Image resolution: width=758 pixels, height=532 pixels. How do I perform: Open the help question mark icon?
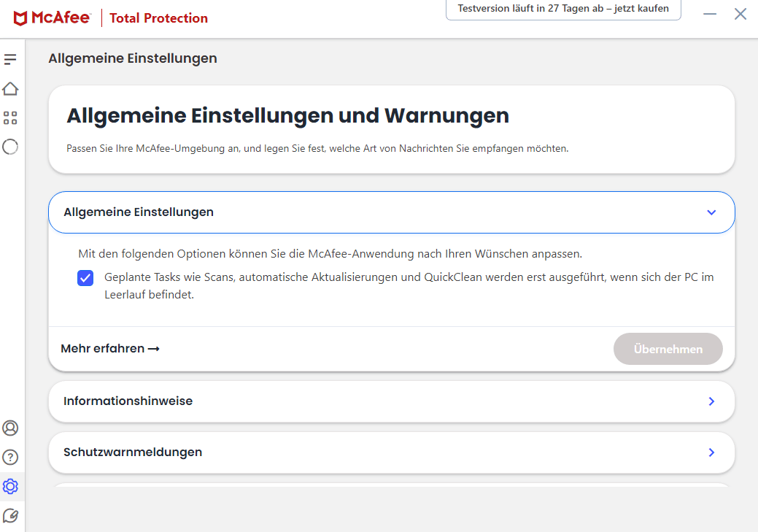pos(10,457)
